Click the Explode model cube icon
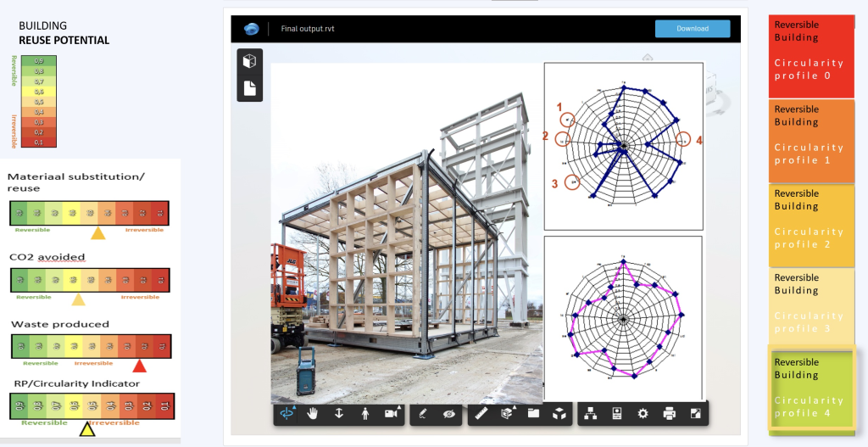This screenshot has width=868, height=447. 559,414
